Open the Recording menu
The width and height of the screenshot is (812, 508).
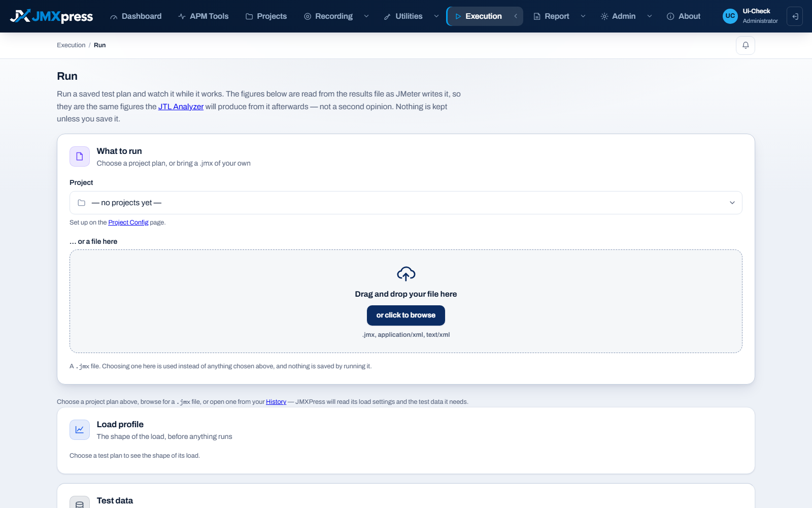pyautogui.click(x=328, y=16)
